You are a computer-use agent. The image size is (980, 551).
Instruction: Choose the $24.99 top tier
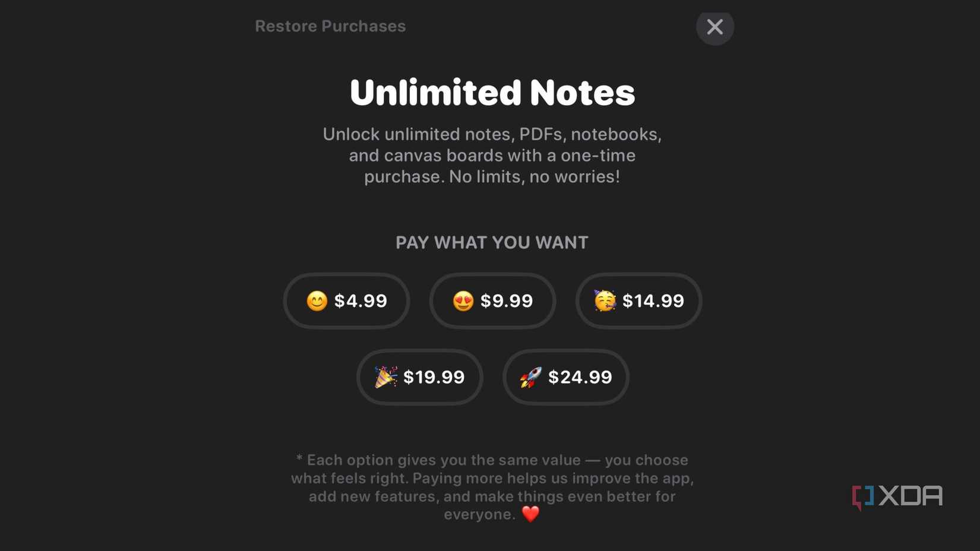[x=565, y=376]
